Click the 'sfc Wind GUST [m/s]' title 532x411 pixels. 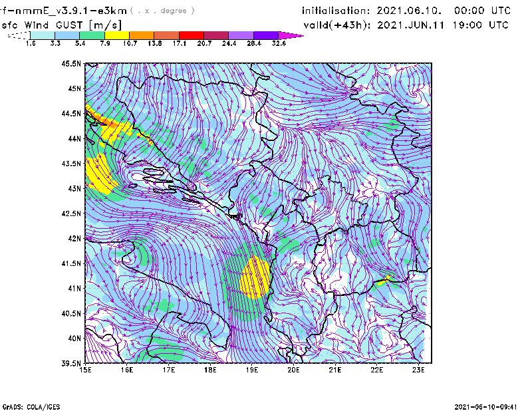[x=61, y=25]
